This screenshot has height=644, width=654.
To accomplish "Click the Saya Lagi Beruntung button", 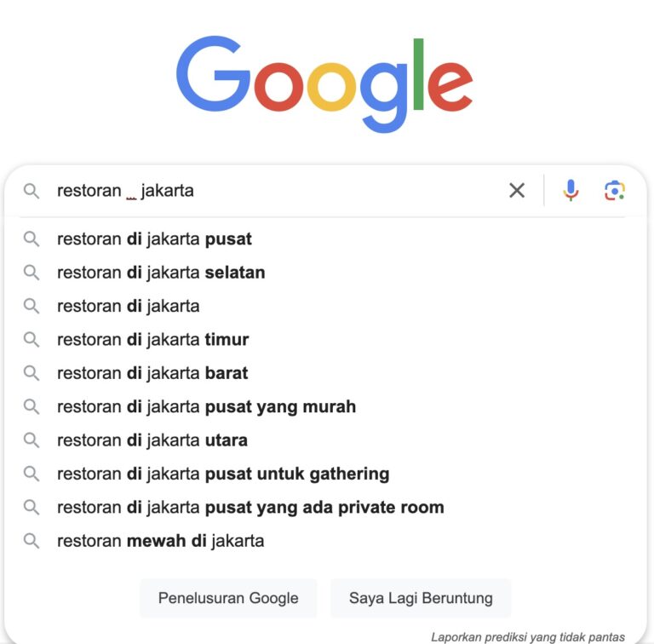I will pyautogui.click(x=421, y=598).
